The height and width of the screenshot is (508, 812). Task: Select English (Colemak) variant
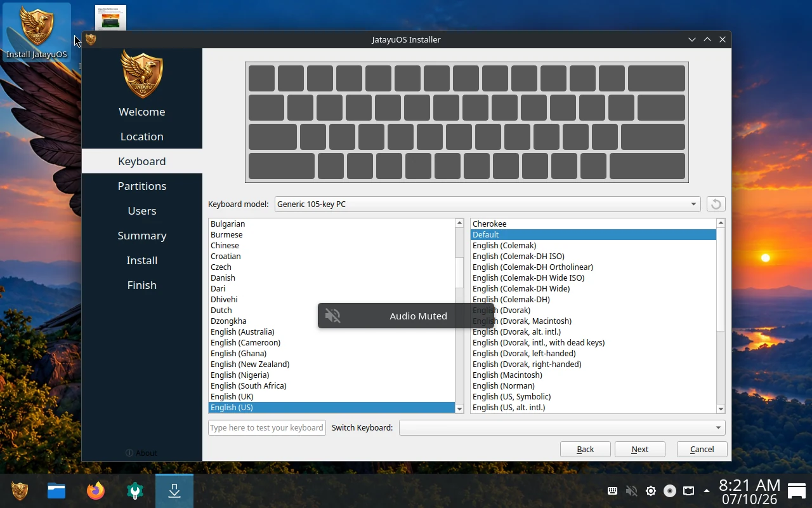(x=593, y=245)
